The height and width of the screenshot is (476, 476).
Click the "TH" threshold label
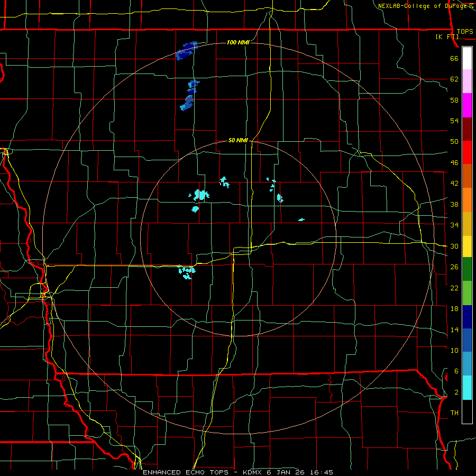click(x=454, y=413)
